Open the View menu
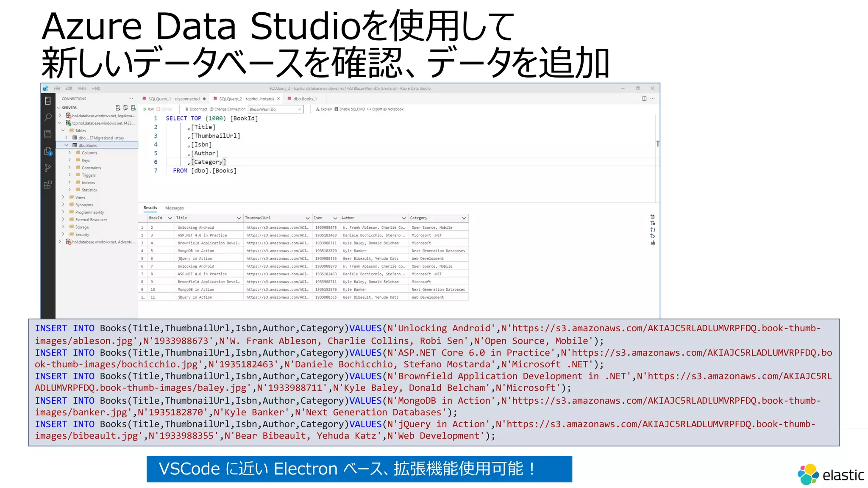Viewport: 868px width, 488px height. (82, 88)
